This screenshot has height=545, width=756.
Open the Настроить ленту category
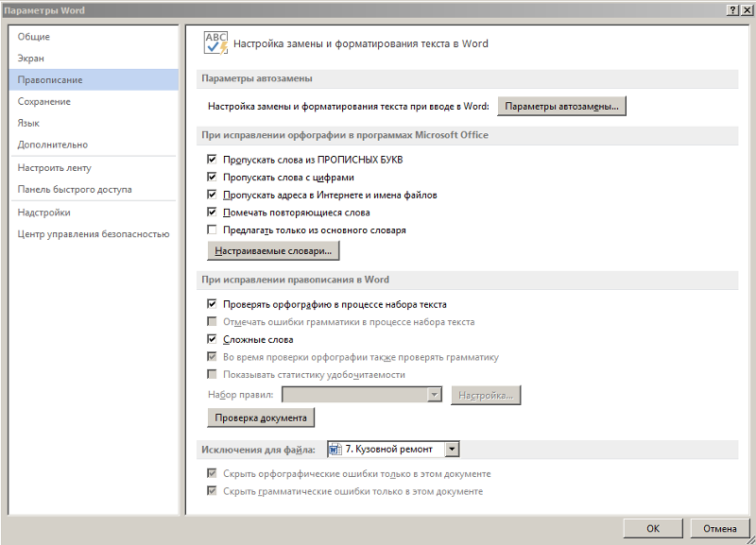94,168
